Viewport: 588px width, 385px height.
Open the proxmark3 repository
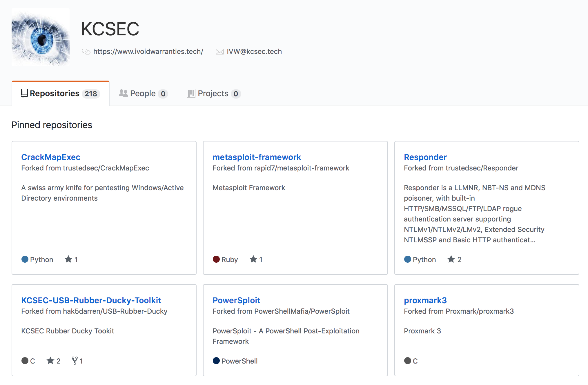point(425,300)
